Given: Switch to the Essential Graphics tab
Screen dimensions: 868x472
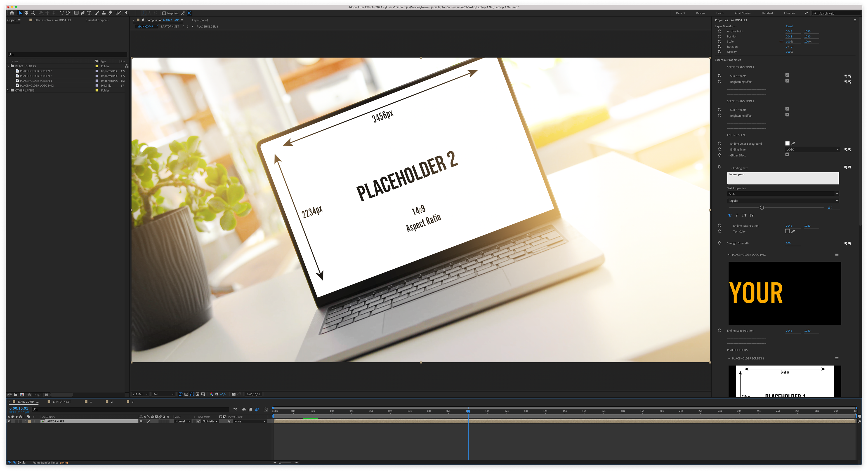Looking at the screenshot, I should [97, 20].
